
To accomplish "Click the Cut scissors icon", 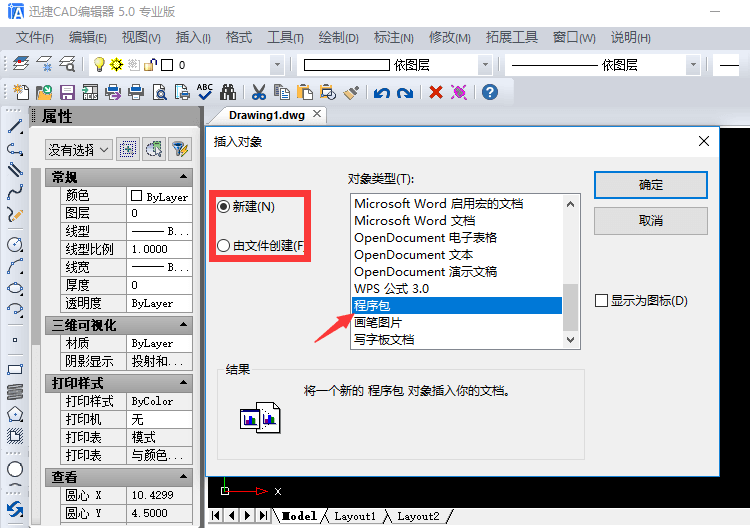I will pyautogui.click(x=259, y=92).
